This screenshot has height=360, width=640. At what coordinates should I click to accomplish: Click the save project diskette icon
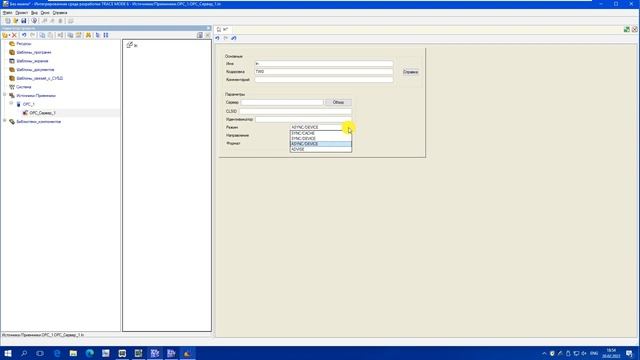tap(24, 20)
